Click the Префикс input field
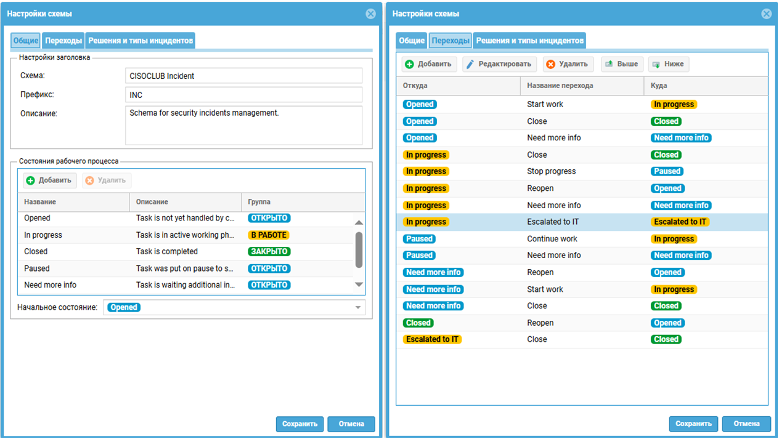The image size is (780, 440). (243, 94)
